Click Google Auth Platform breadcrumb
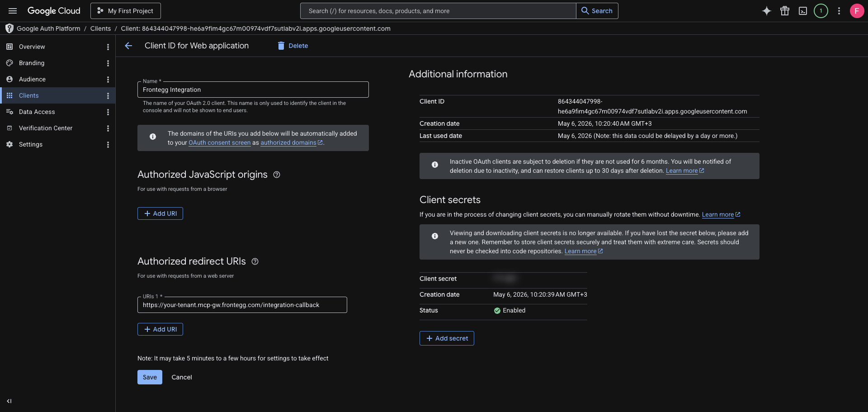Viewport: 868px width, 412px height. click(x=48, y=28)
